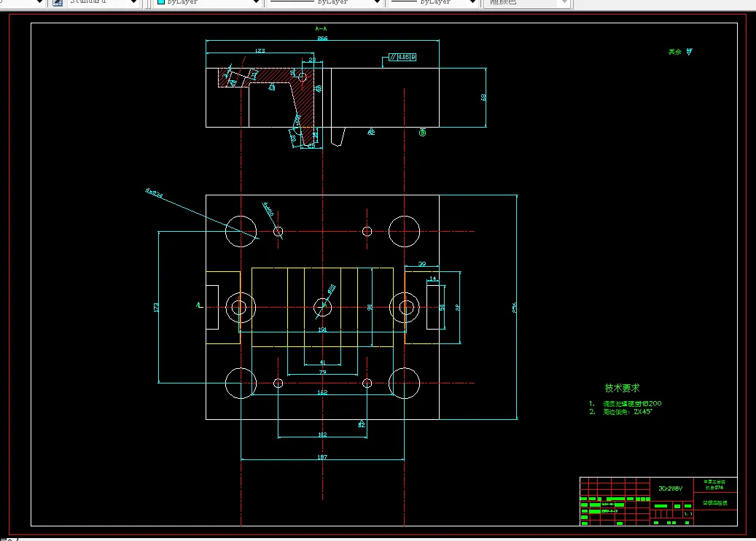
Task: Select the 23 dimension in the section view
Action: [x=313, y=61]
